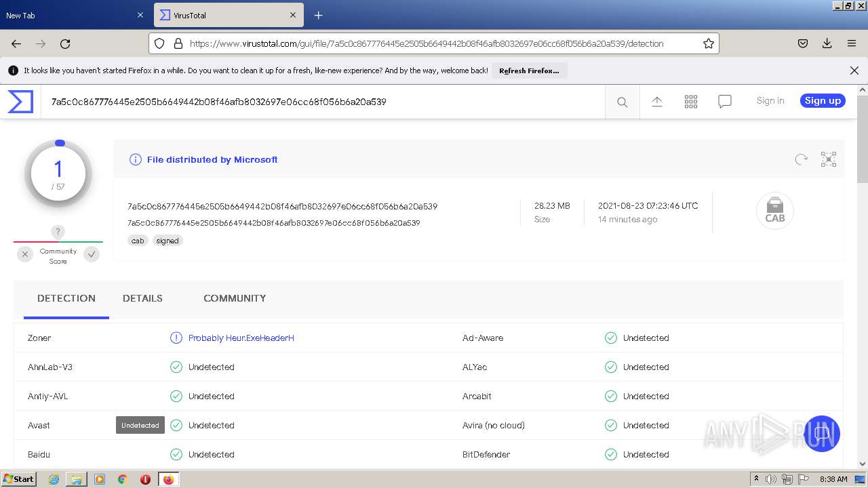Click the Sign in link

coord(770,101)
